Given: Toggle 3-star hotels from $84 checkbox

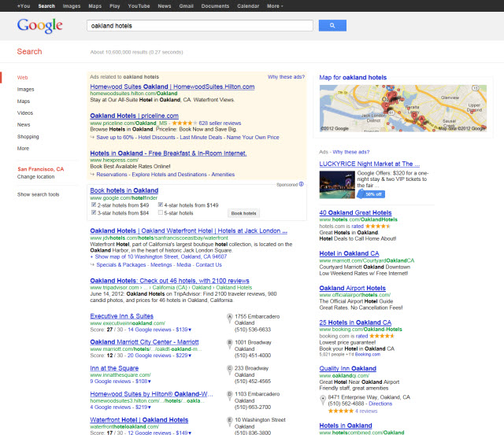Looking at the screenshot, I should (94, 212).
